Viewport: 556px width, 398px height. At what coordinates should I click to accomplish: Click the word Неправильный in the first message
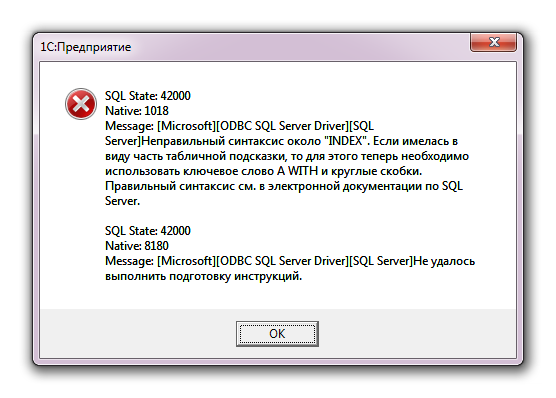coord(183,141)
